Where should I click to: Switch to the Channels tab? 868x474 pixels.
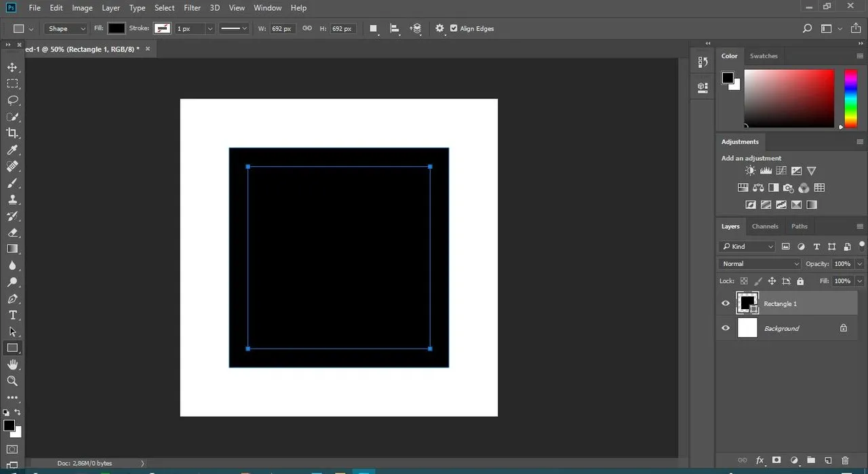765,226
